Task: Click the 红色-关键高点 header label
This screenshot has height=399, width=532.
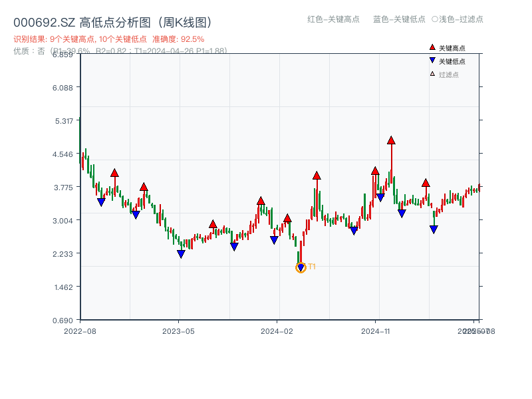Action: point(333,19)
